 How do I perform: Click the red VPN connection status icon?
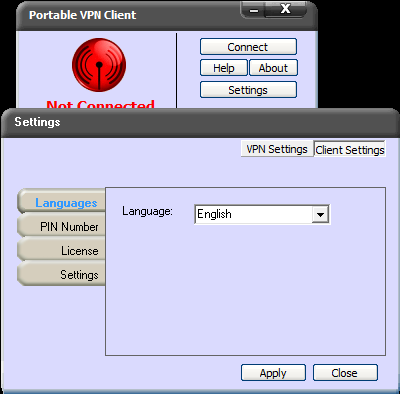pos(99,65)
